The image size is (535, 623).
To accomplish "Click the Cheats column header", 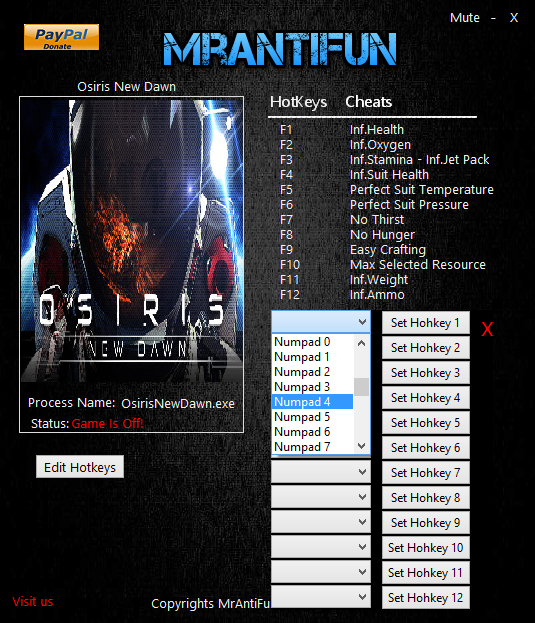I will pos(369,102).
